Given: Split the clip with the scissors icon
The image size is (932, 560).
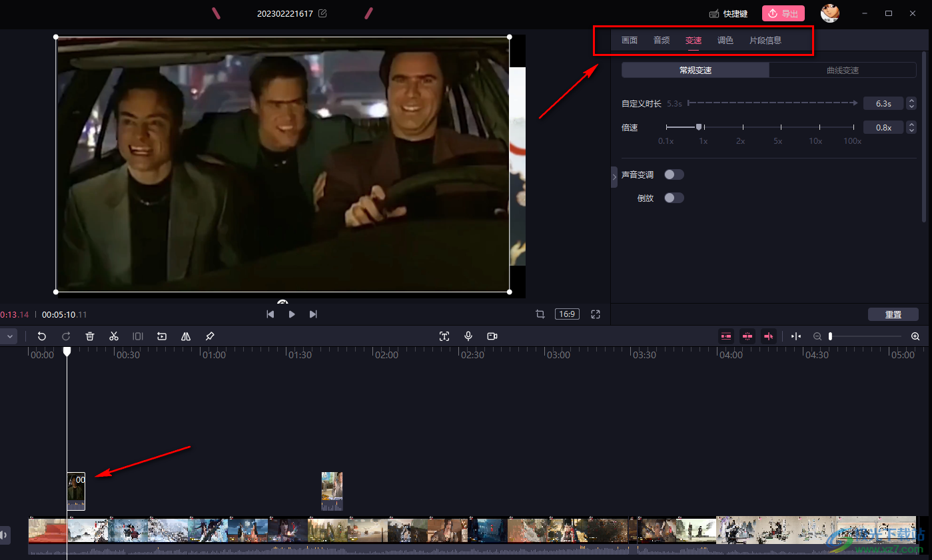Looking at the screenshot, I should click(114, 336).
